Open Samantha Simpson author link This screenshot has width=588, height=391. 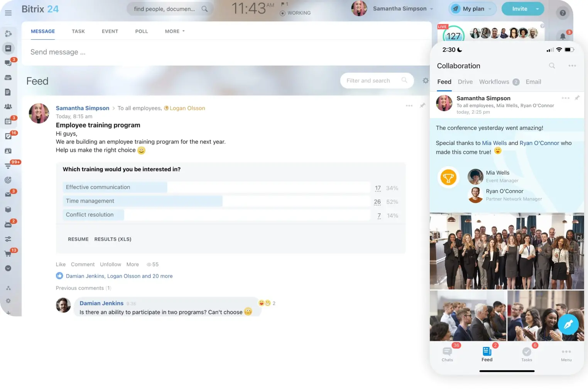coord(83,108)
